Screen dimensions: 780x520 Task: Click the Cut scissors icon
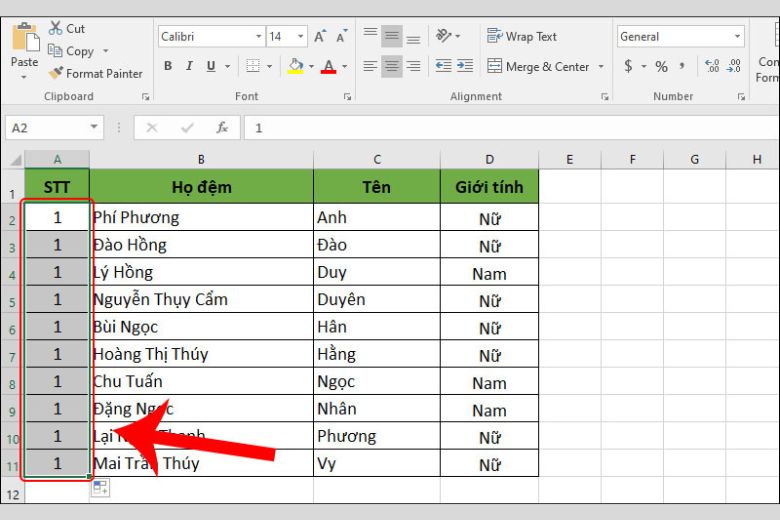click(55, 28)
